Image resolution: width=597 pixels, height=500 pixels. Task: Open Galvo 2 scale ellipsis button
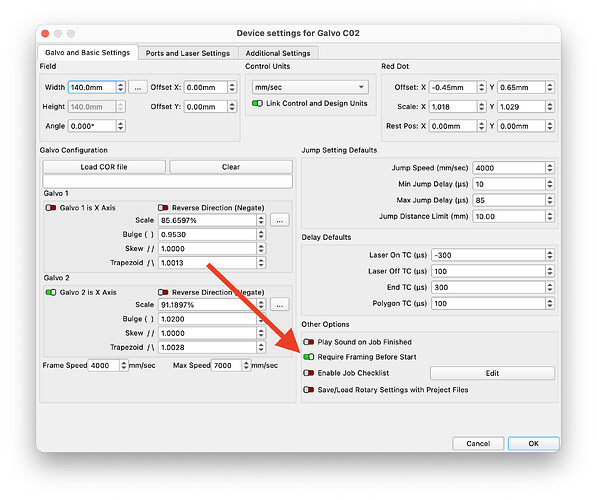[x=280, y=305]
